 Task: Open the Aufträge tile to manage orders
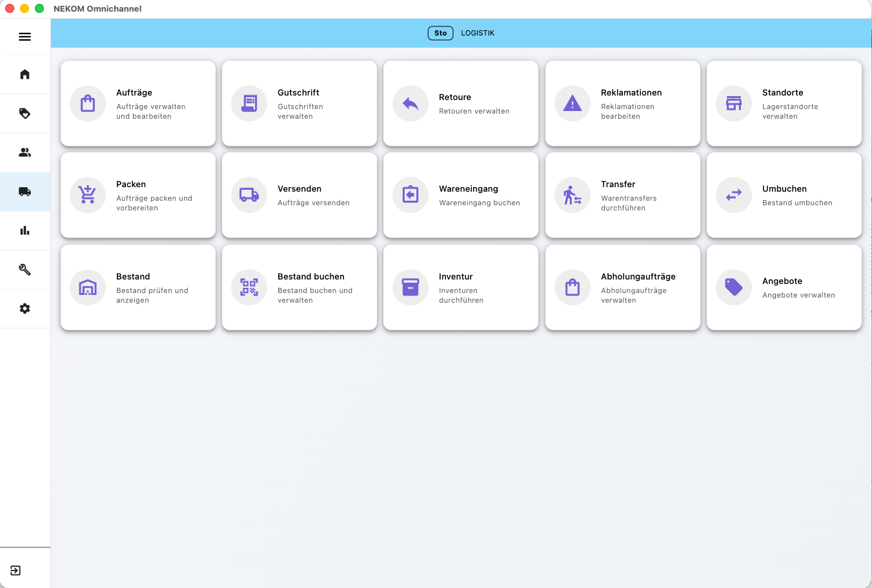click(x=137, y=103)
